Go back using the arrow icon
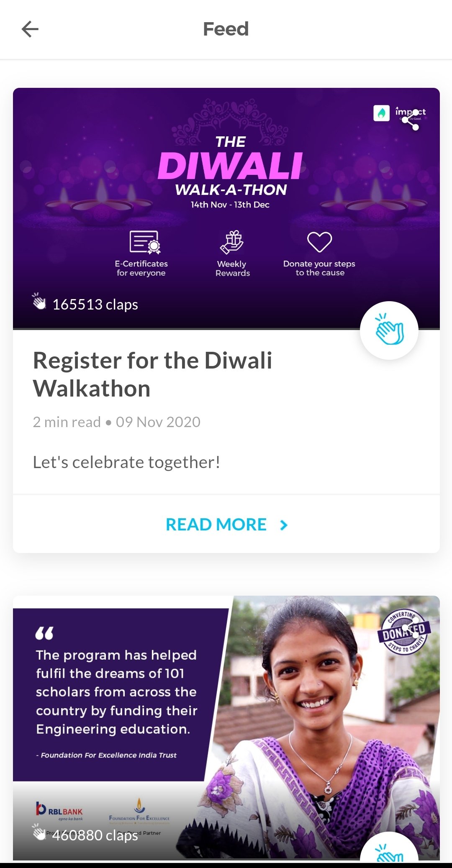This screenshot has width=452, height=868. point(30,29)
